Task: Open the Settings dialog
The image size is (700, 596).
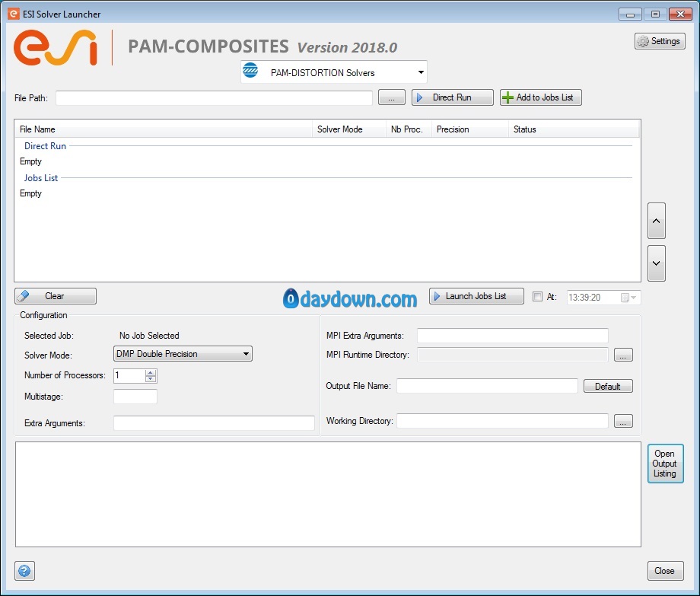Action: click(x=660, y=41)
